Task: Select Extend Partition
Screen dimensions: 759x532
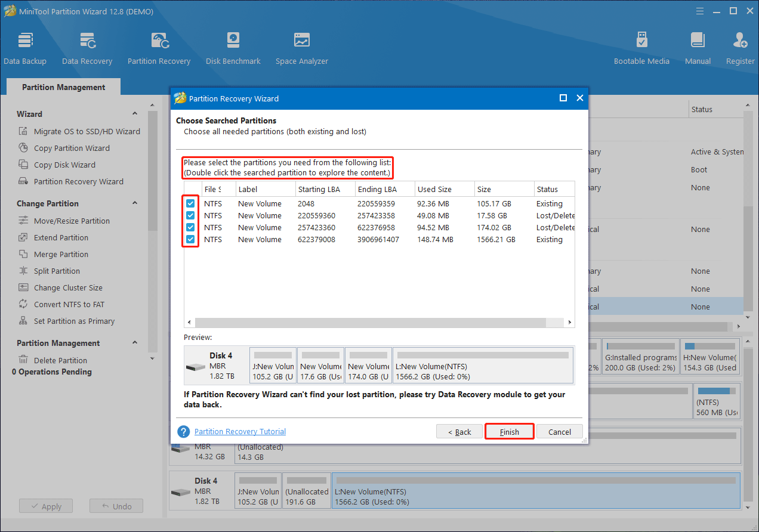Action: point(61,237)
